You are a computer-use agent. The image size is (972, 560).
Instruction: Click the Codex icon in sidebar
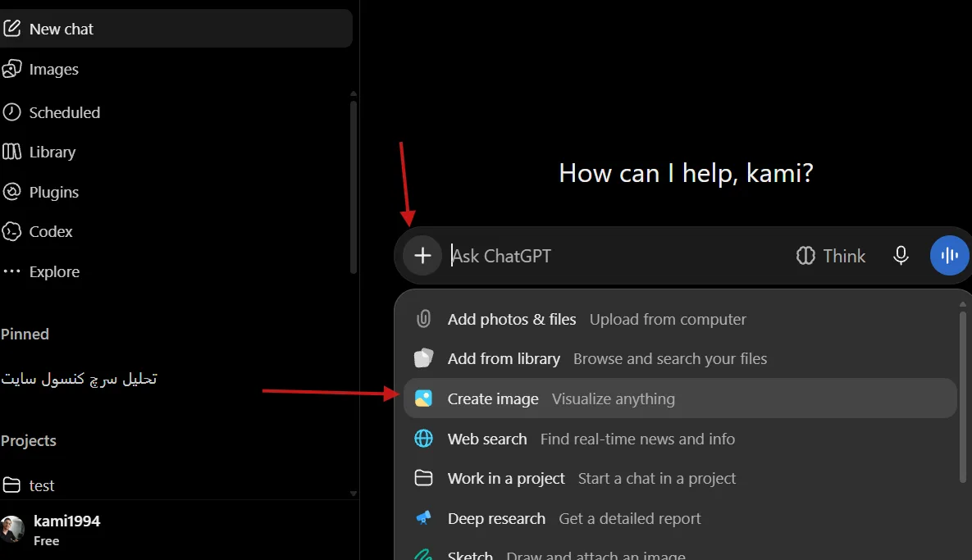[x=11, y=232]
